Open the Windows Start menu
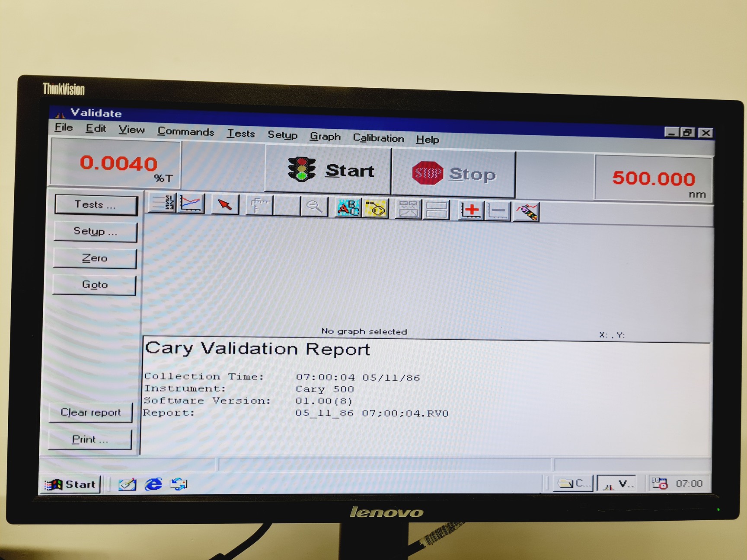Screen dimensions: 747x560 [x=71, y=484]
